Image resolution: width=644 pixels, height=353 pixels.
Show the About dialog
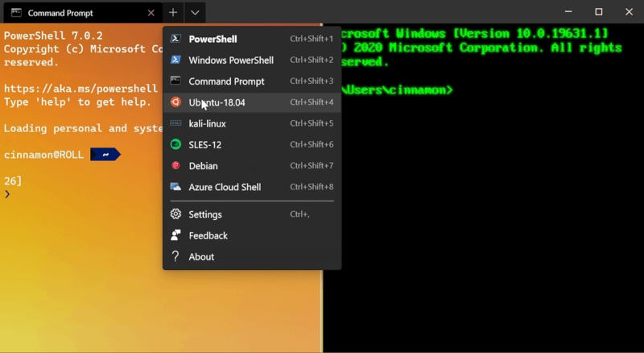tap(252, 256)
